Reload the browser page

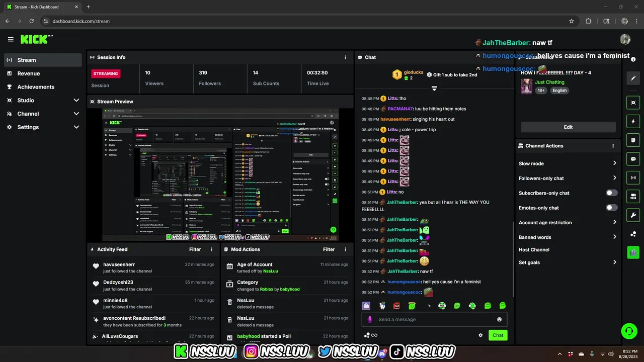(31, 21)
